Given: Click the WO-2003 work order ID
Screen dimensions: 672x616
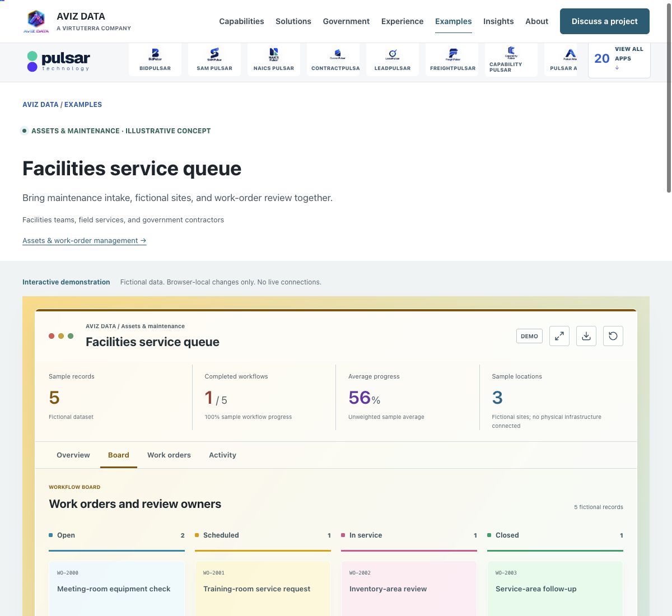Looking at the screenshot, I should (506, 573).
